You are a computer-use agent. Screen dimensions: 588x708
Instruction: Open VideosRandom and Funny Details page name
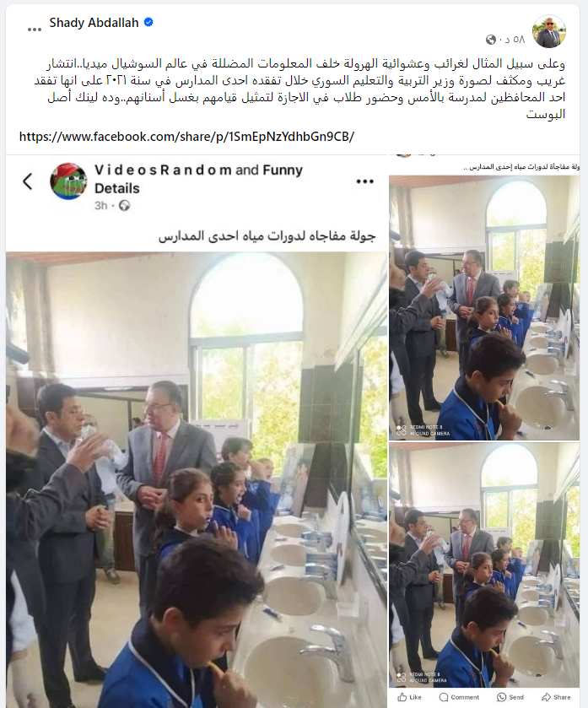coord(198,179)
